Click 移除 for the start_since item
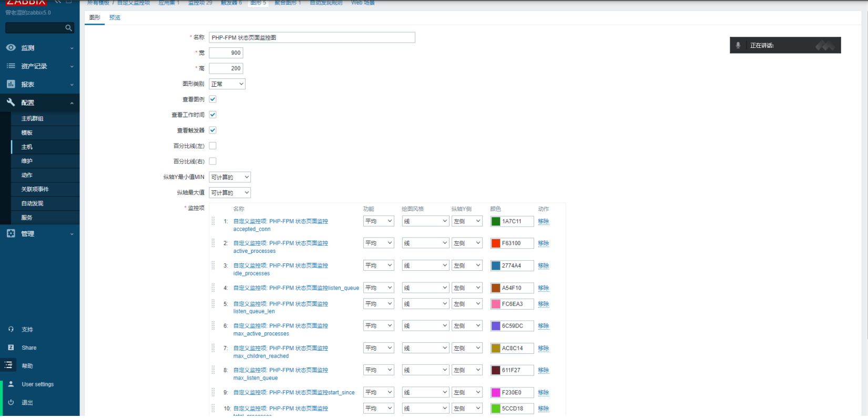 544,392
